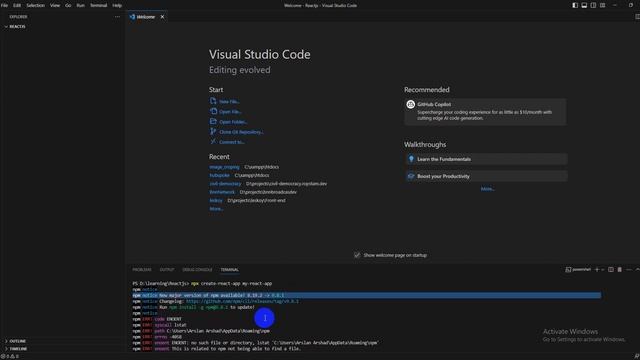Image resolution: width=640 pixels, height=360 pixels.
Task: Switch to the PROBLEMS panel tab
Action: (142, 270)
